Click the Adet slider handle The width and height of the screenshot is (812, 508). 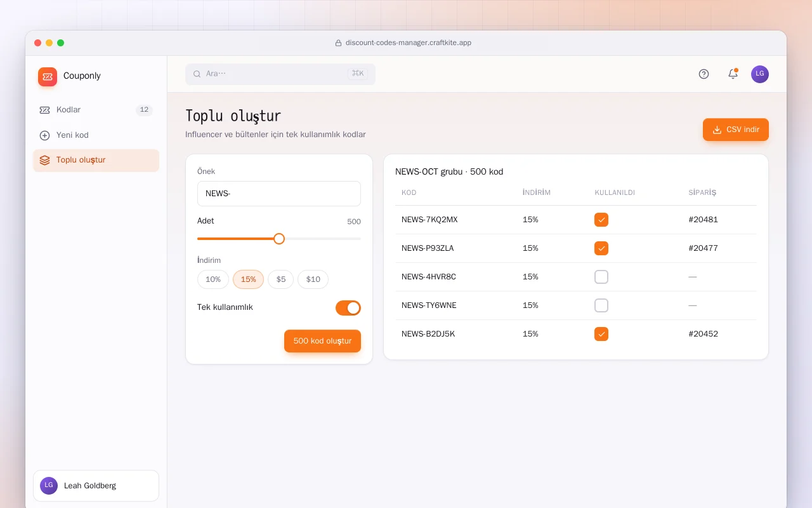279,239
